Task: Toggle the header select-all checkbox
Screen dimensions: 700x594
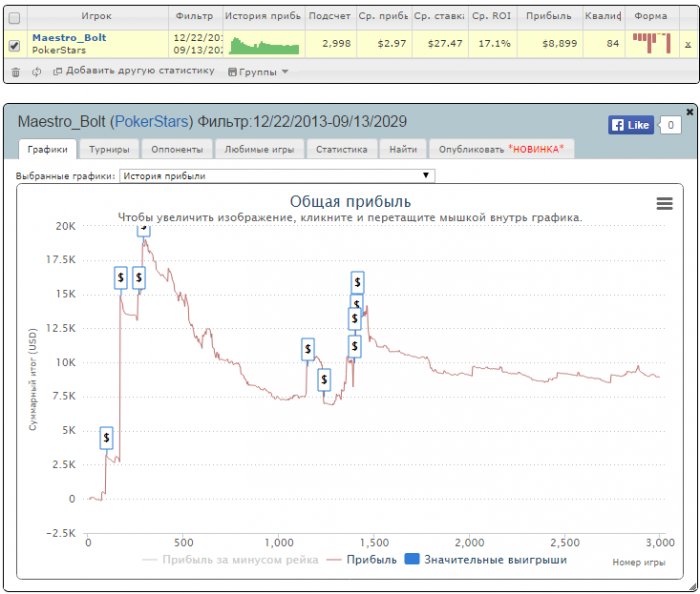Action: tap(14, 18)
